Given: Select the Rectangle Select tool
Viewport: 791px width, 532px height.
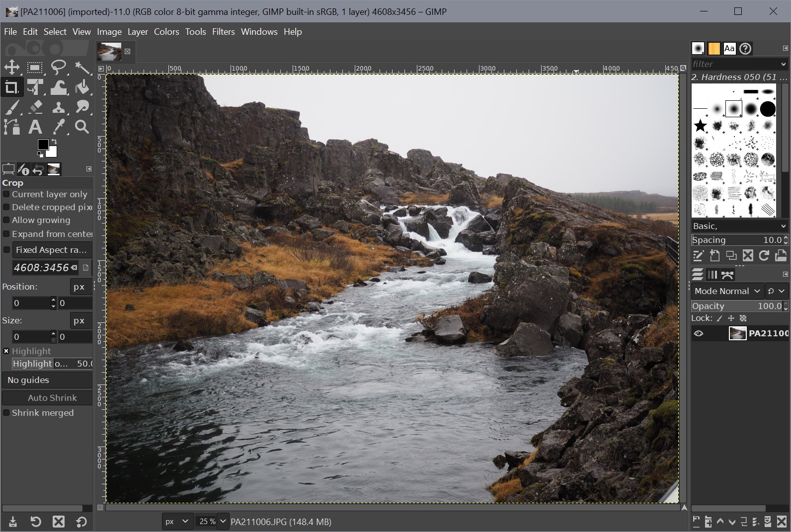Looking at the screenshot, I should (x=35, y=68).
